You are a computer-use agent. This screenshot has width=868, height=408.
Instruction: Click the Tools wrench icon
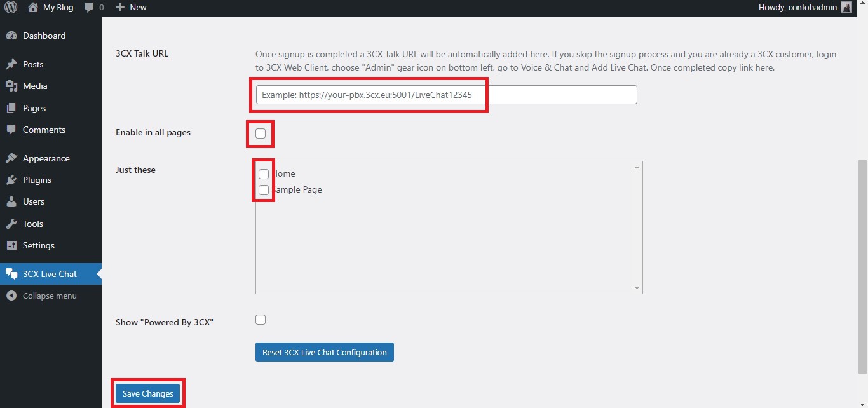tap(11, 224)
